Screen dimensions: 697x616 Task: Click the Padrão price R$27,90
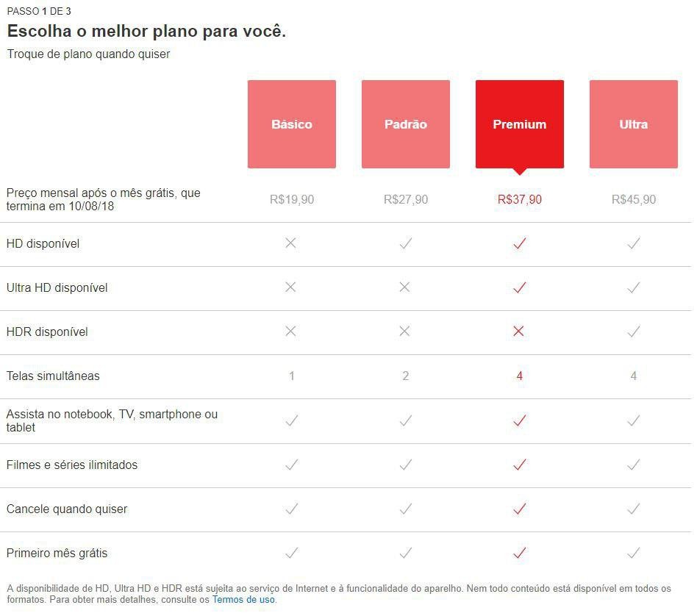click(406, 199)
